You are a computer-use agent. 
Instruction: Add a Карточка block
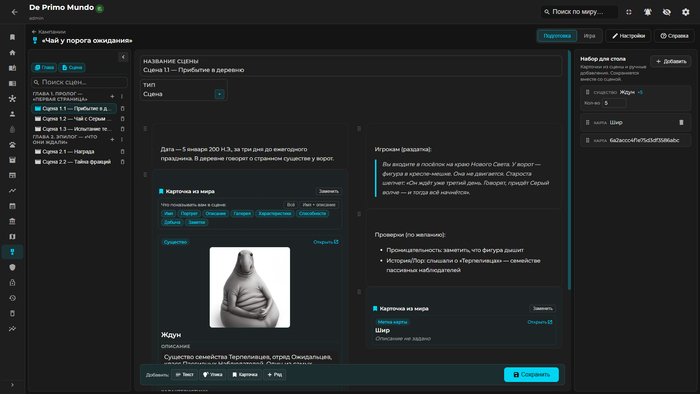245,375
